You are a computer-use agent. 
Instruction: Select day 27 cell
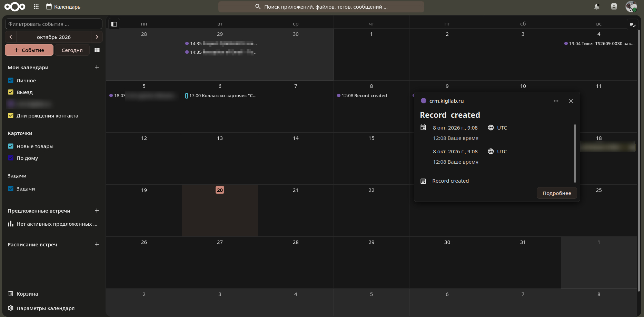220,262
